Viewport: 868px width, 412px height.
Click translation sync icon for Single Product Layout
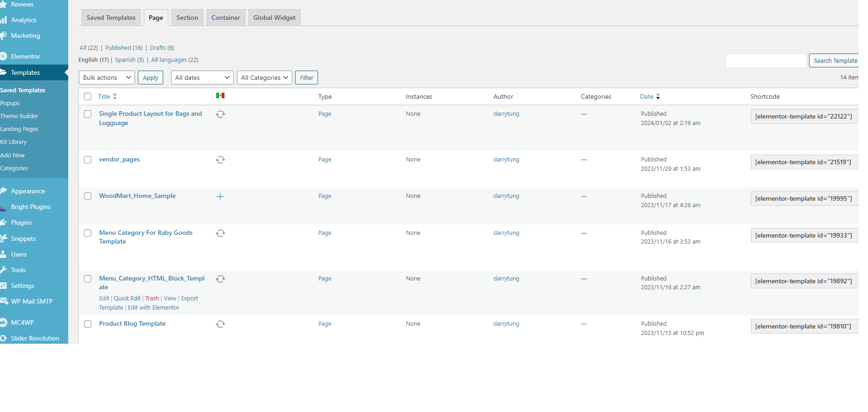220,114
